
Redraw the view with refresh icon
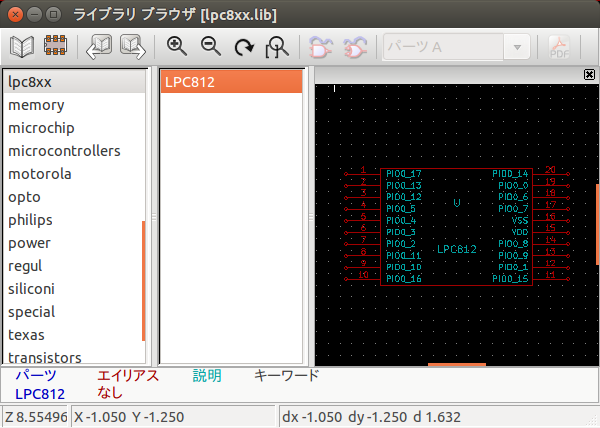244,47
